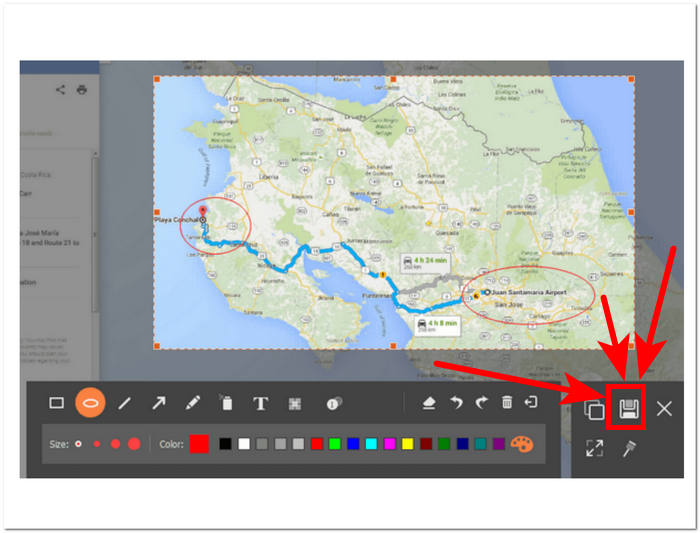The width and height of the screenshot is (700, 533).
Task: Click the maps sidebar scrollbar
Action: tap(95, 234)
